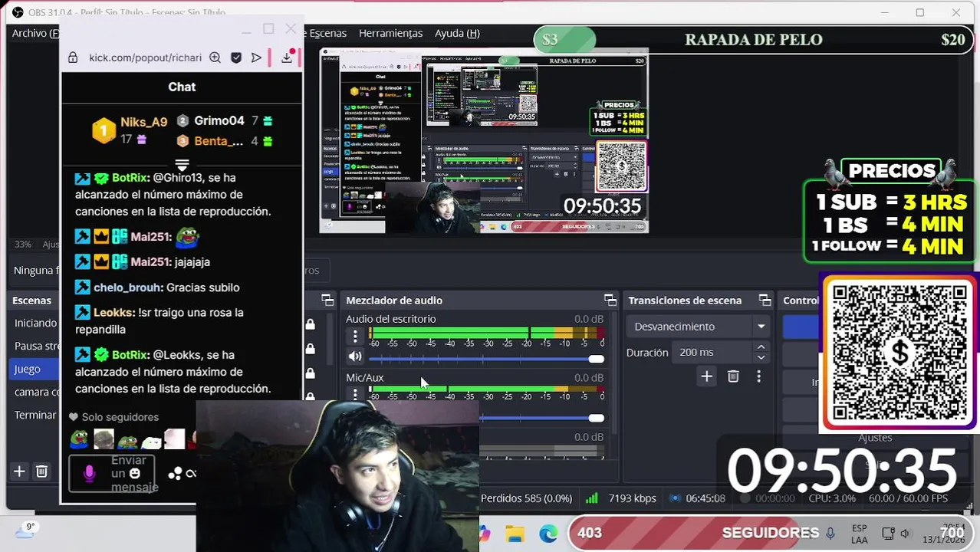Click gifter Grimo04 in leaderboard
980x552 pixels.
click(x=219, y=120)
